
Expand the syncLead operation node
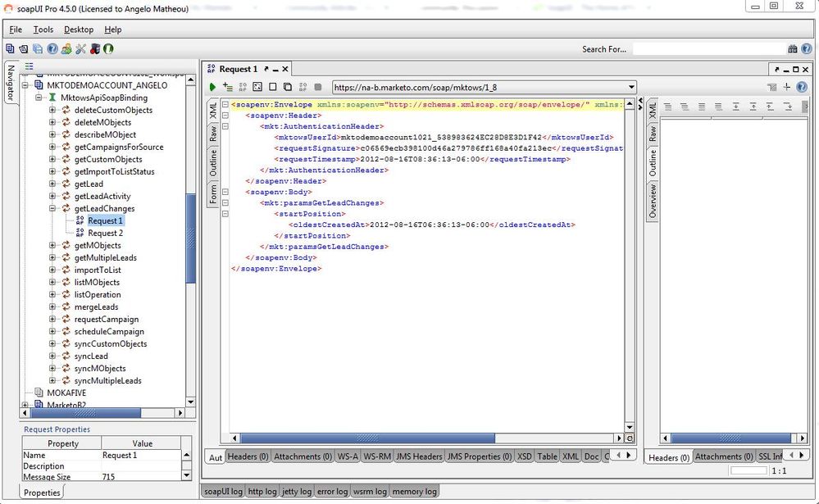(52, 356)
